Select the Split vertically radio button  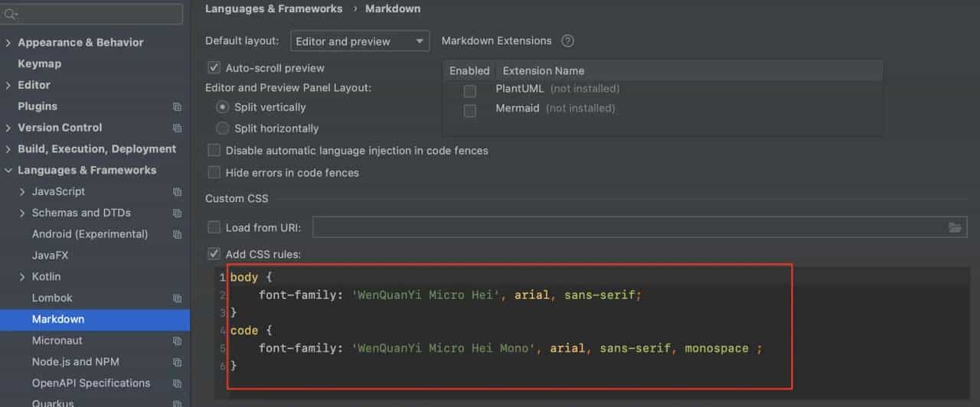click(x=223, y=107)
